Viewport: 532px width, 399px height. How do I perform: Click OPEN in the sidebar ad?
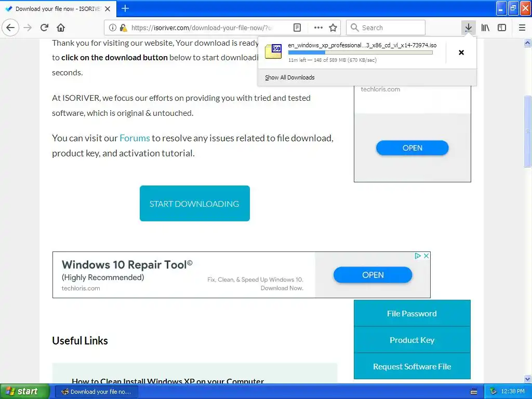tap(412, 148)
